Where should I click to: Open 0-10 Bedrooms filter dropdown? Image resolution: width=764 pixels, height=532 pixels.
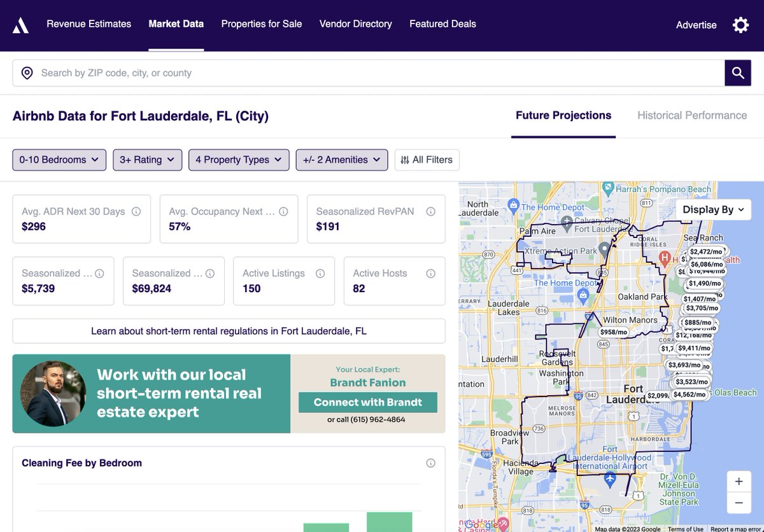point(59,160)
